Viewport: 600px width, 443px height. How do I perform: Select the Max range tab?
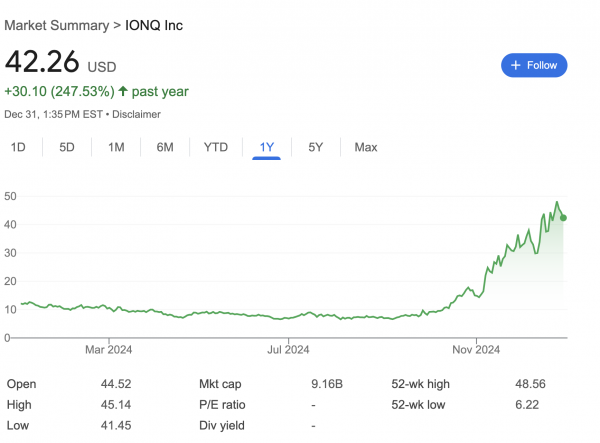click(365, 147)
